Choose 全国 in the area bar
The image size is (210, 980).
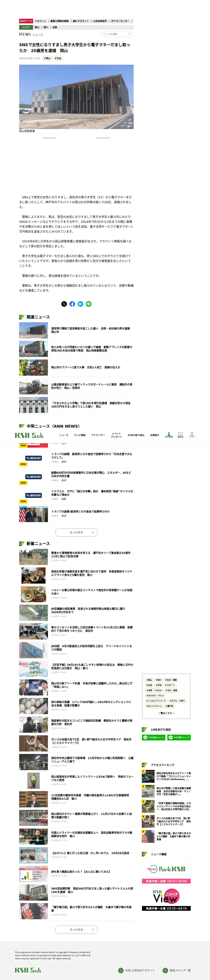tap(54, 27)
